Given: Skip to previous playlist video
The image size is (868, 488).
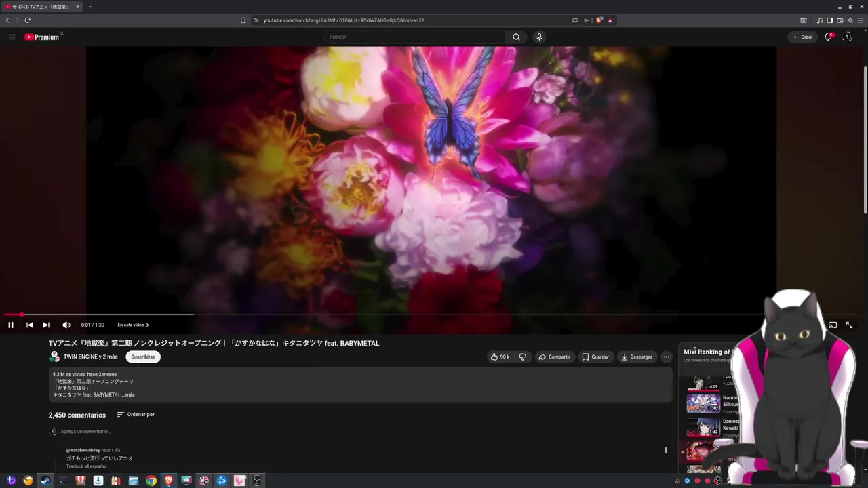Looking at the screenshot, I should [x=30, y=325].
